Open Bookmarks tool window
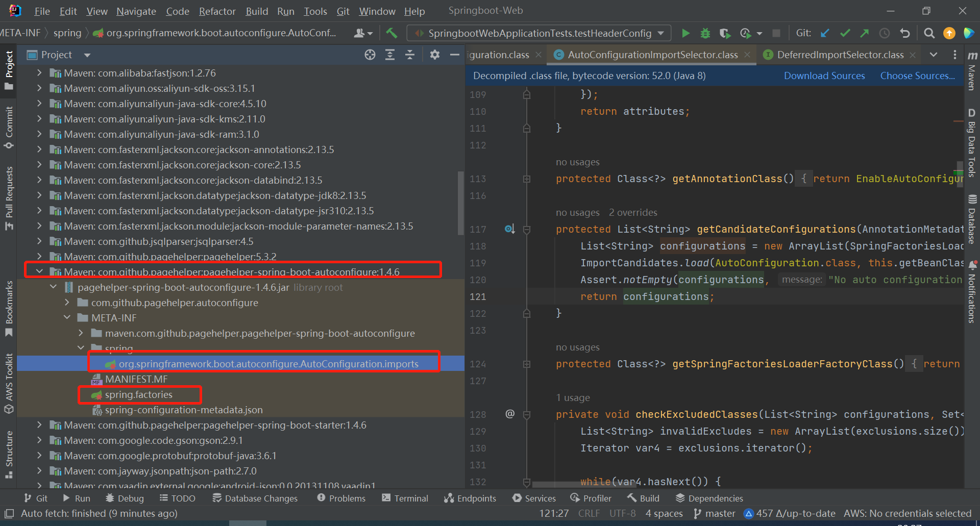The width and height of the screenshot is (980, 526). click(x=9, y=309)
